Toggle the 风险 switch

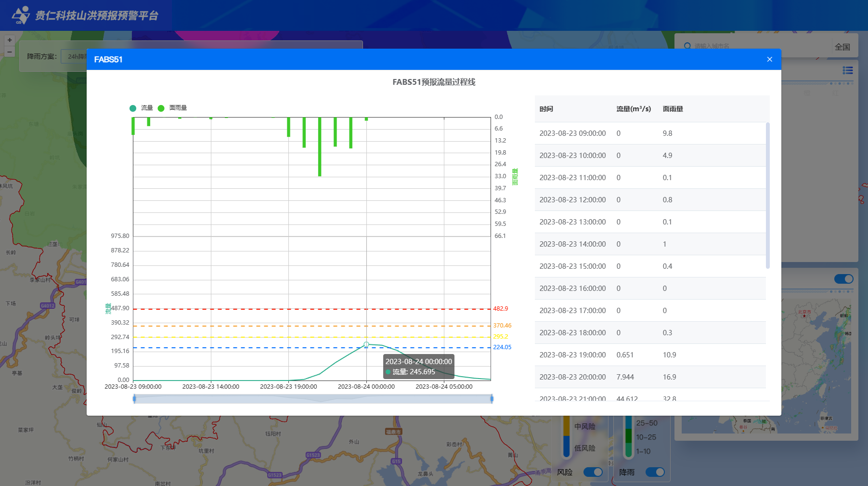(593, 472)
